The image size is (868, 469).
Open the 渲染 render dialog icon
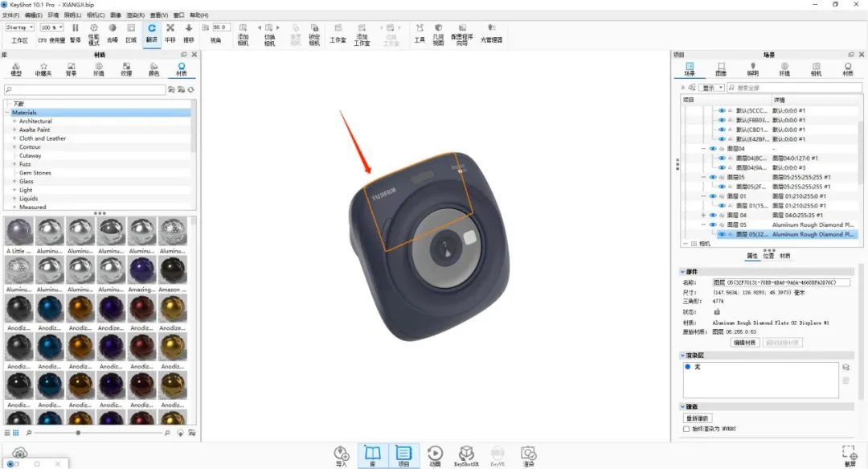pyautogui.click(x=529, y=456)
